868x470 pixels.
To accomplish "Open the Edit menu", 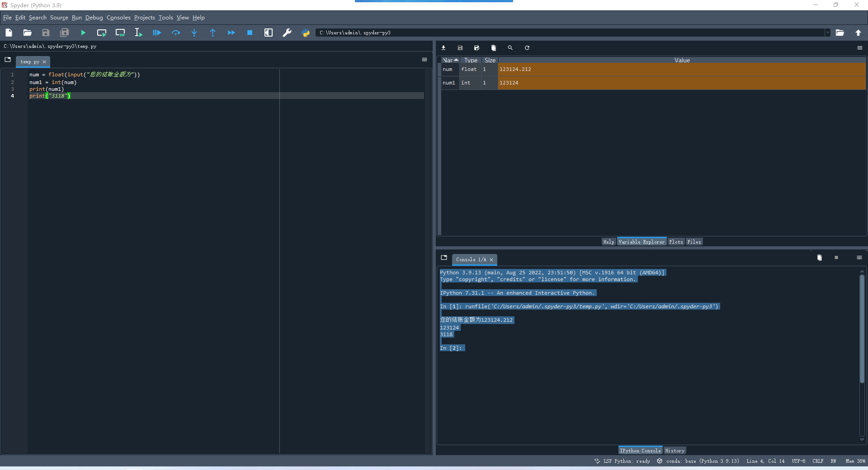I will 20,18.
